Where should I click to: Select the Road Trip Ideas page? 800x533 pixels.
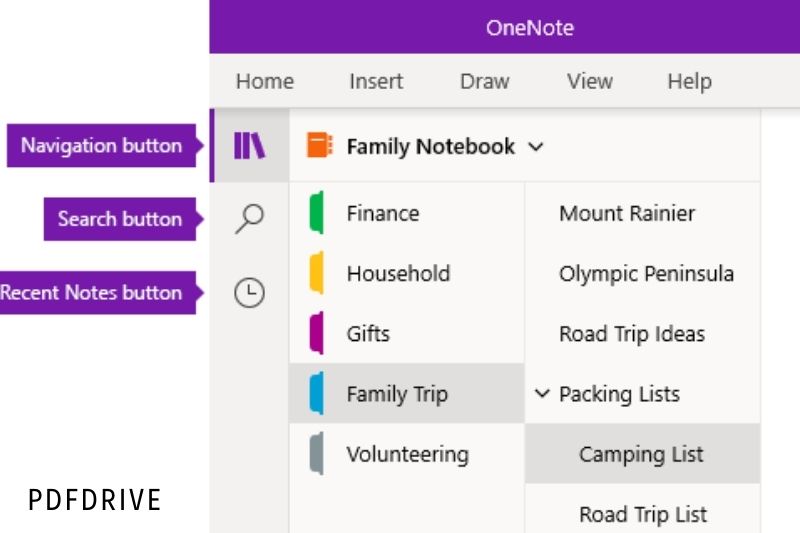(x=643, y=333)
